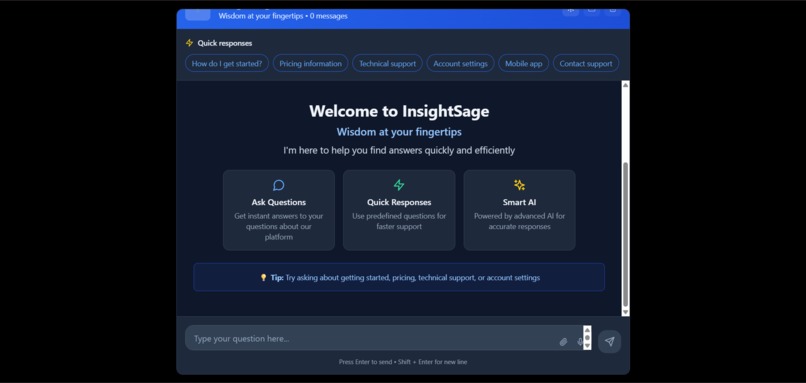
Task: Click the yellow sparkles Smart AI icon
Action: coord(519,185)
